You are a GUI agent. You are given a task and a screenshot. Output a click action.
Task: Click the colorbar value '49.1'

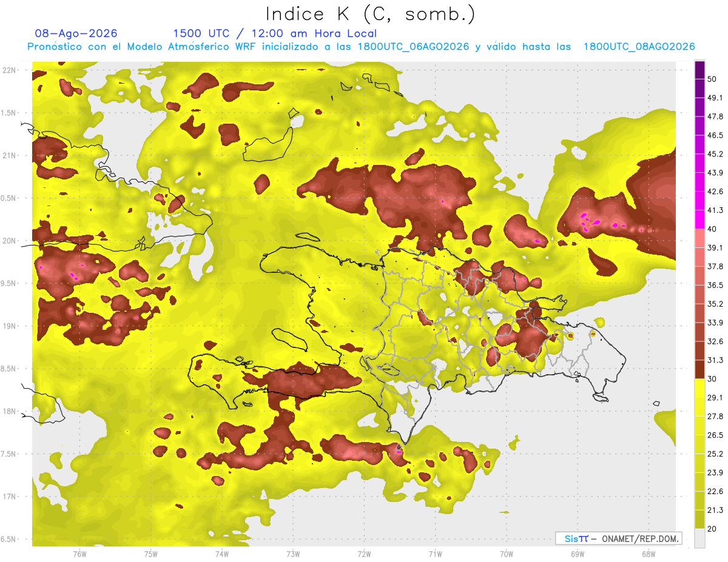[715, 98]
